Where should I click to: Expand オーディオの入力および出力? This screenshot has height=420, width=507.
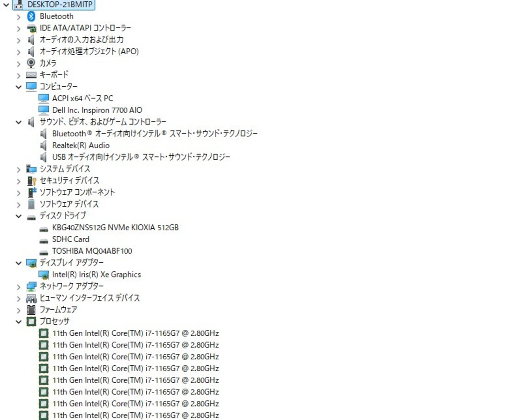click(18, 40)
